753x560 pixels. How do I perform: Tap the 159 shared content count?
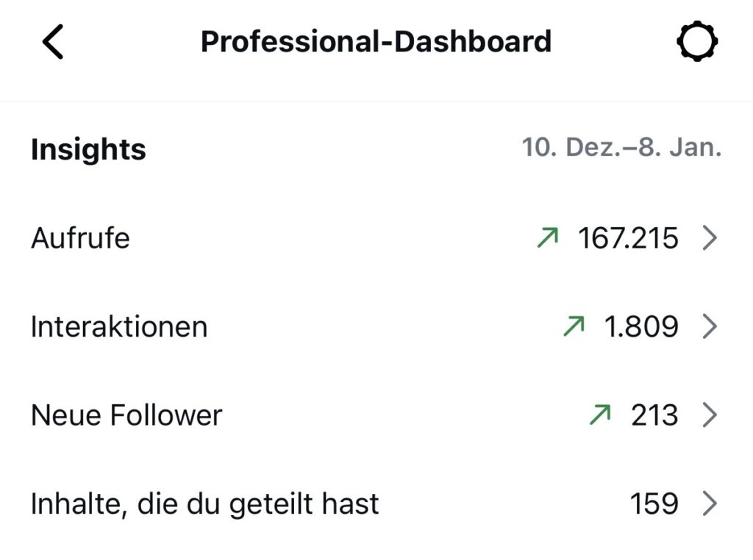(654, 503)
